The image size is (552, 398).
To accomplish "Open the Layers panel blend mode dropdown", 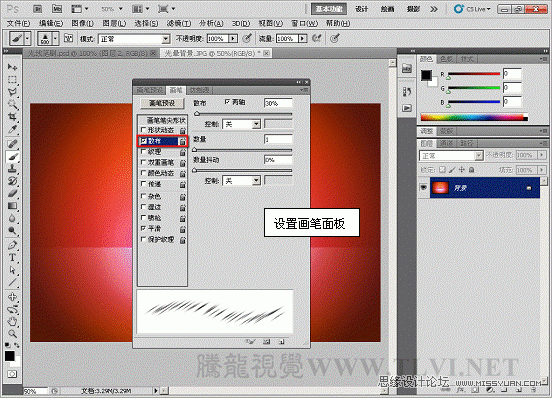I will coord(451,156).
